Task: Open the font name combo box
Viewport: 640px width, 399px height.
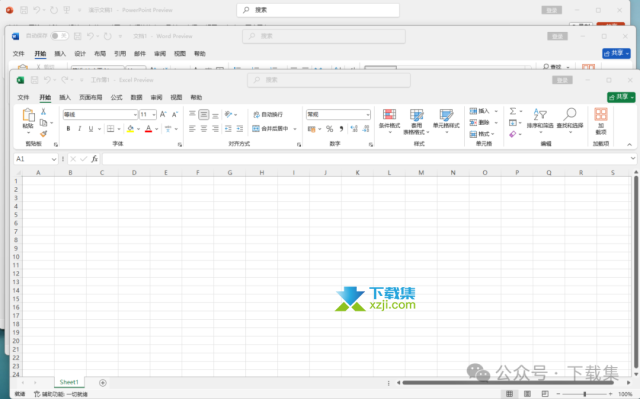Action: tap(100, 115)
